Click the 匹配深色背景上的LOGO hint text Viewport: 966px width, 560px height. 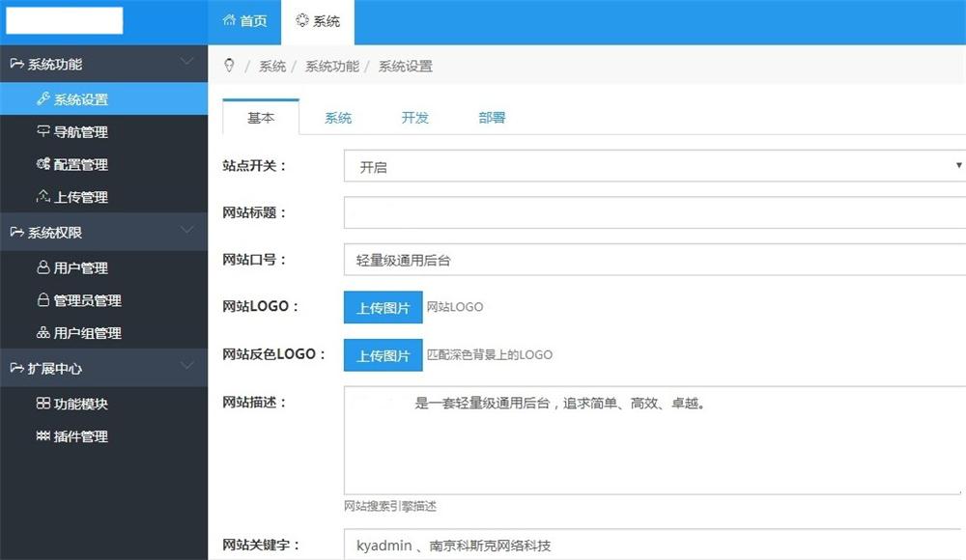(490, 355)
